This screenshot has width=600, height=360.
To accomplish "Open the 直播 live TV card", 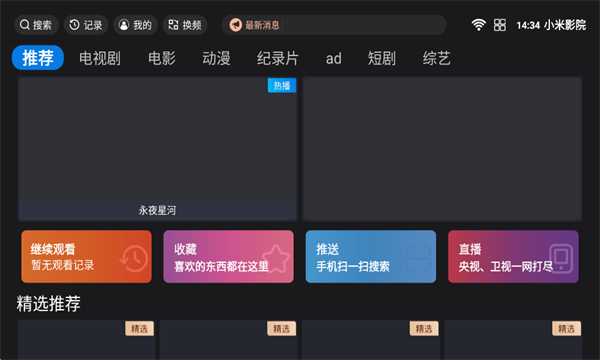I will coord(513,257).
